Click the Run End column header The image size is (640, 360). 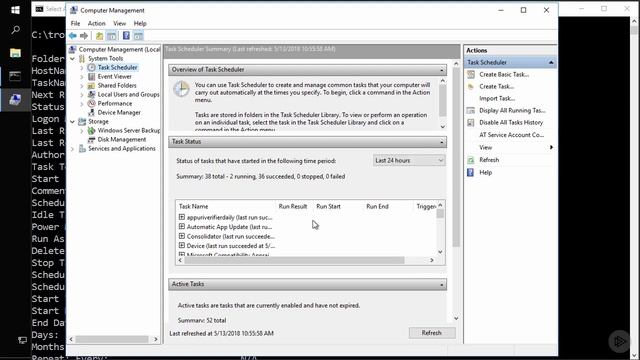[x=377, y=207]
